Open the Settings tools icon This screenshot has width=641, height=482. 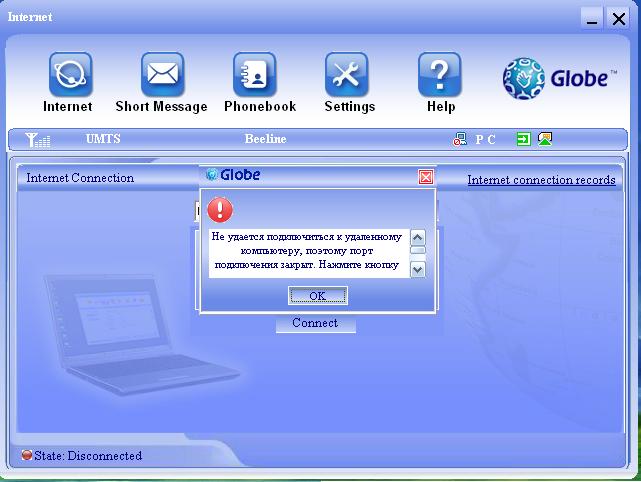pos(346,74)
